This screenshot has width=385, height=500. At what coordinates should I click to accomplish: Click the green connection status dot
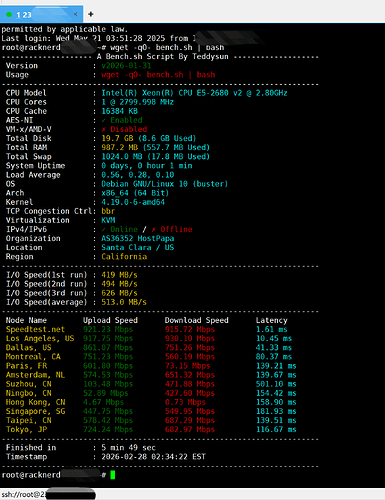point(9,14)
